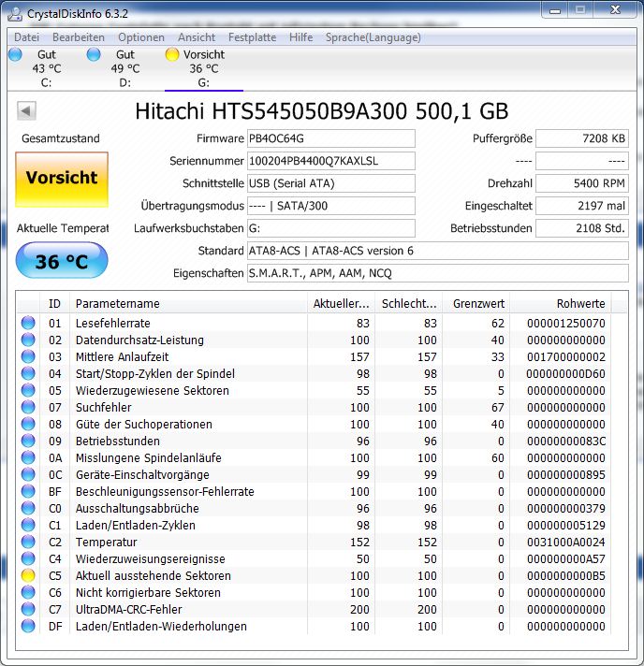The width and height of the screenshot is (644, 666).
Task: Click the CrystalDiskInfo title bar app icon
Action: coord(15,14)
